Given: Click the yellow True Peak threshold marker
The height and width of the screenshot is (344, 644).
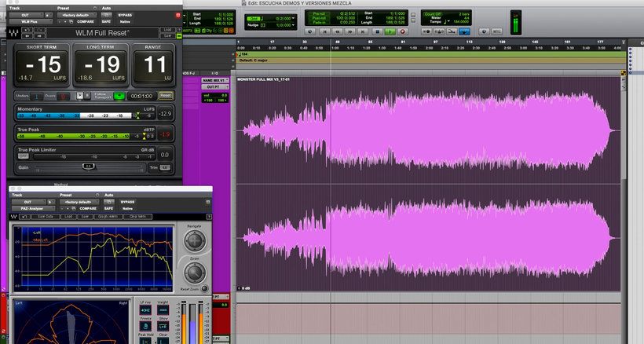Looking at the screenshot, I should tap(145, 137).
